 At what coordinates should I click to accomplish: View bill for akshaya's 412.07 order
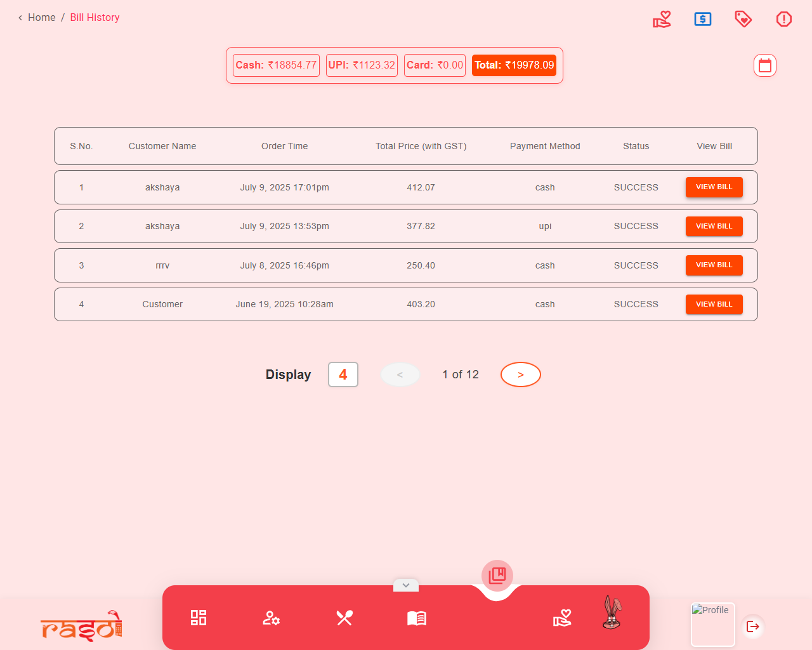(x=714, y=187)
